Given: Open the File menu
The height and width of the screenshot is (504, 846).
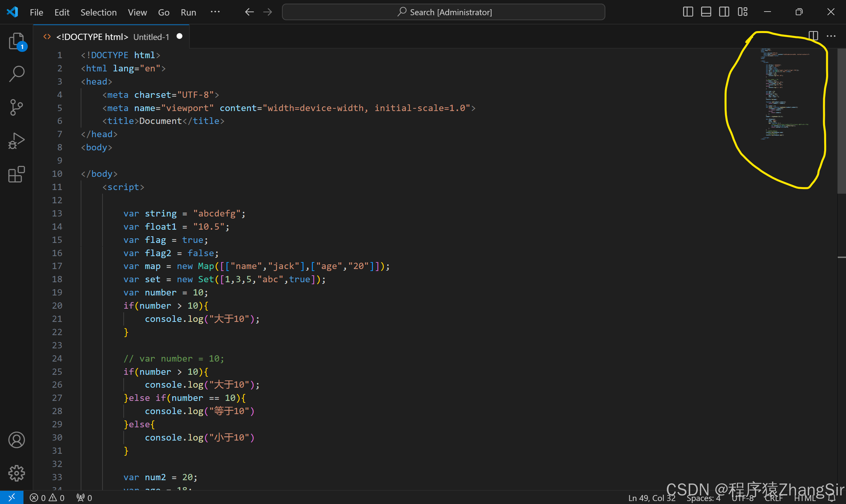Looking at the screenshot, I should click(36, 12).
